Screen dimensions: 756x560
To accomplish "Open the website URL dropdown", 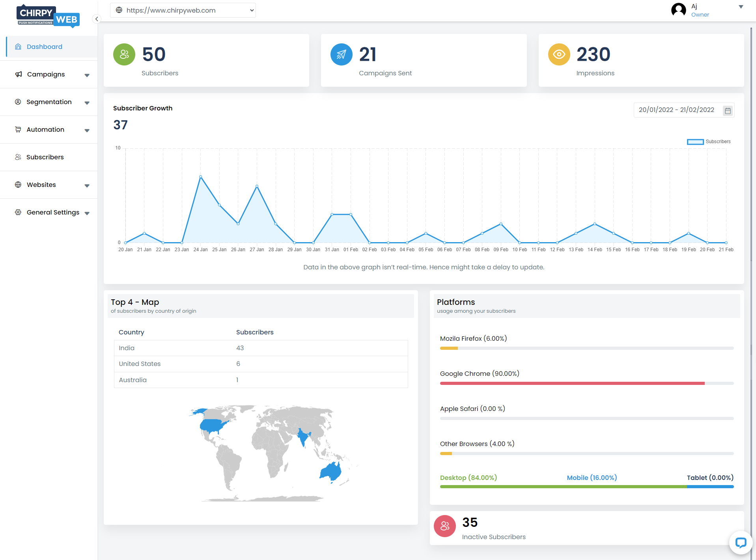I will coord(183,10).
